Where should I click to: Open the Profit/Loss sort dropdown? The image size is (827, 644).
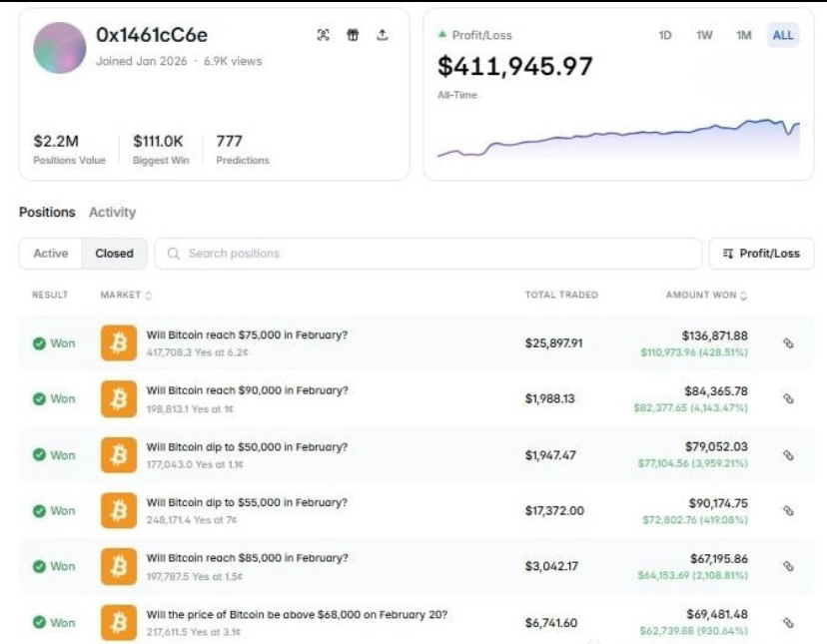coord(761,254)
